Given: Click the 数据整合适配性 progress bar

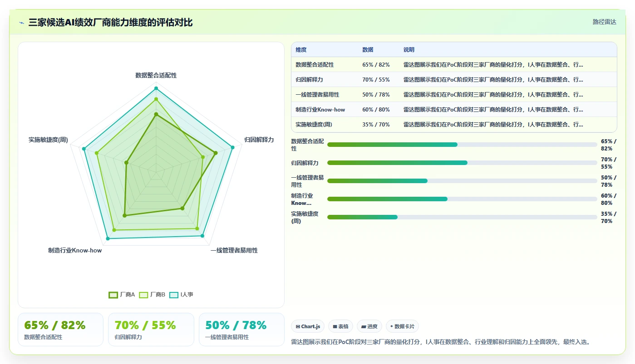Looking at the screenshot, I should click(x=462, y=145).
